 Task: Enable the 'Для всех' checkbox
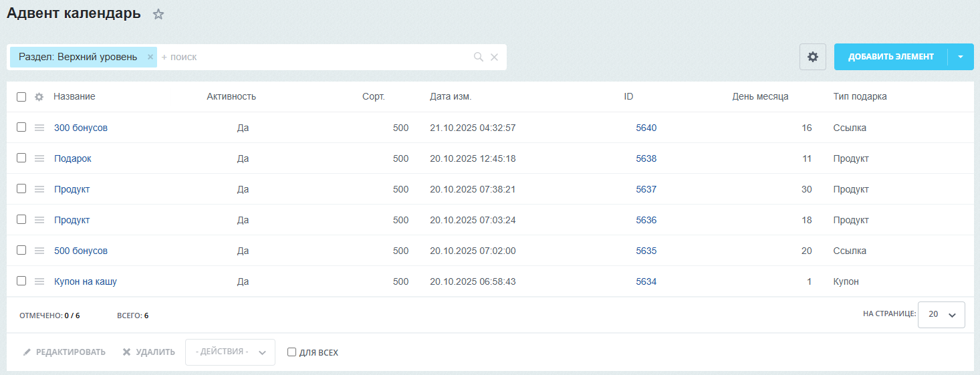291,352
